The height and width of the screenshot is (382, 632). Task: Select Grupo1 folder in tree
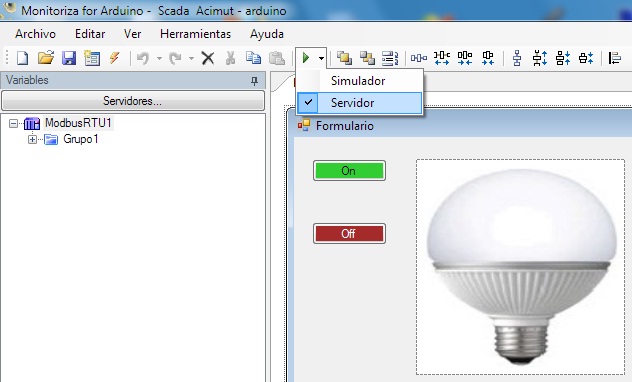click(81, 139)
